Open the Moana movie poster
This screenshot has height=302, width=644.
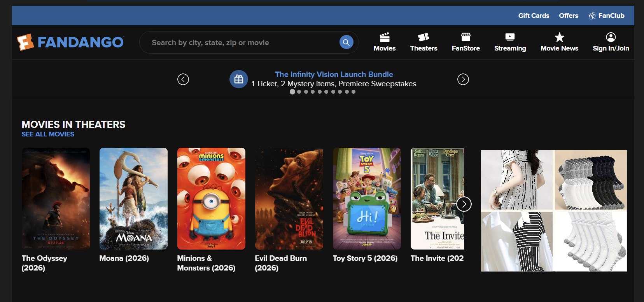point(133,199)
